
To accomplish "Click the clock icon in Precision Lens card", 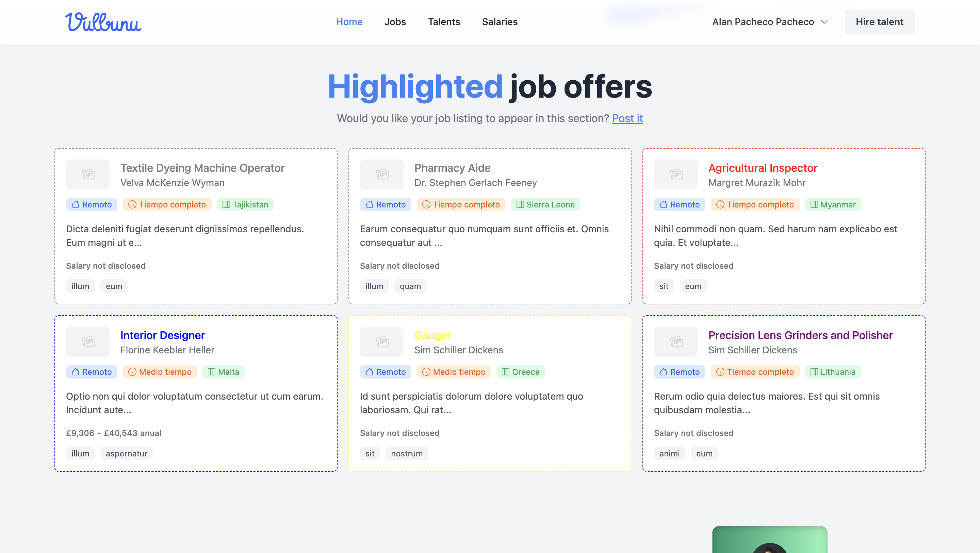I will click(x=720, y=372).
